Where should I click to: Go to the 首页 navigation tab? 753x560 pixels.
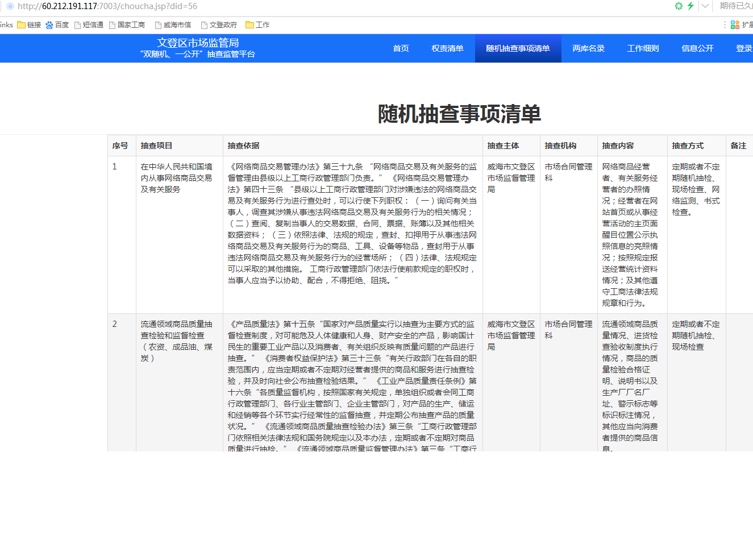pyautogui.click(x=401, y=48)
